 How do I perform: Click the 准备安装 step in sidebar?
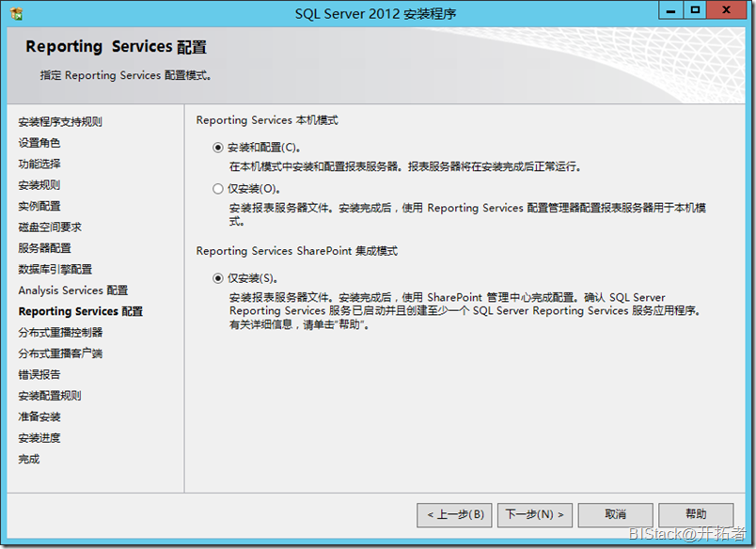point(39,417)
